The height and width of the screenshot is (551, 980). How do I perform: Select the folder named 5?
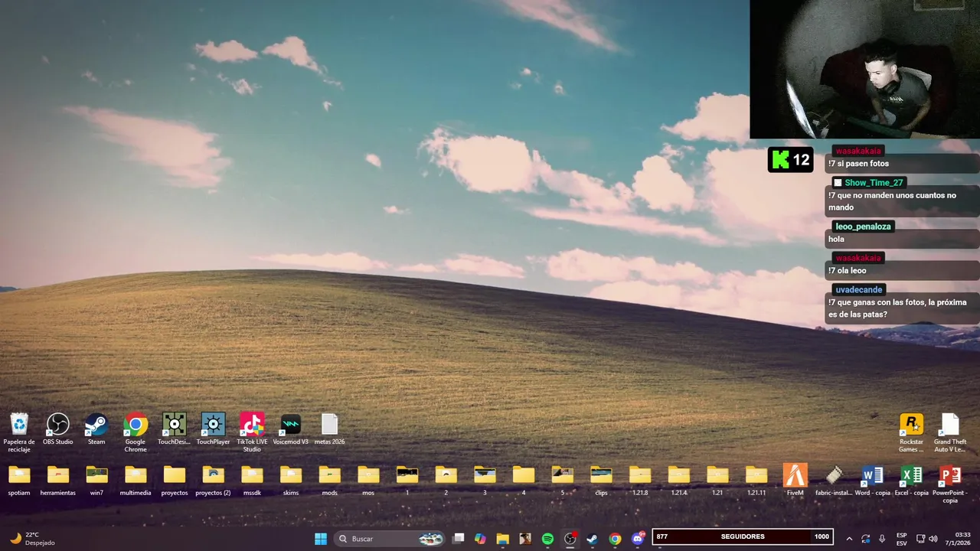[562, 480]
